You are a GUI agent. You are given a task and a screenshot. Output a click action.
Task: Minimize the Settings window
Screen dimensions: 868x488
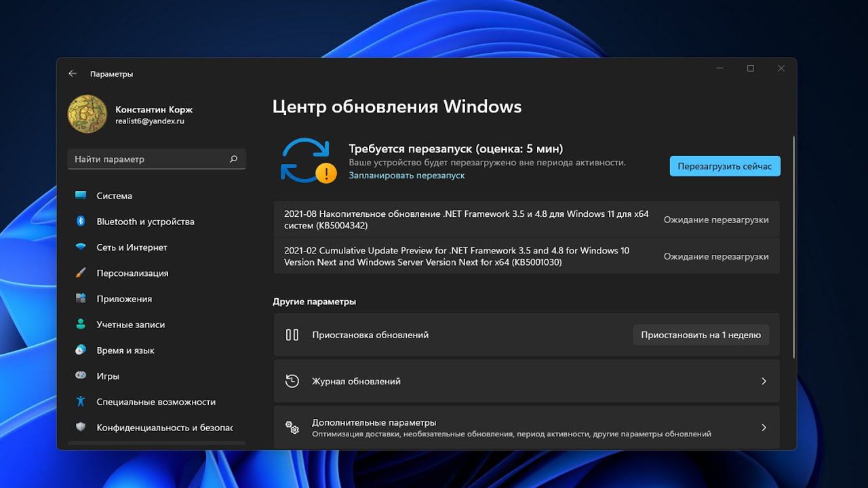719,68
